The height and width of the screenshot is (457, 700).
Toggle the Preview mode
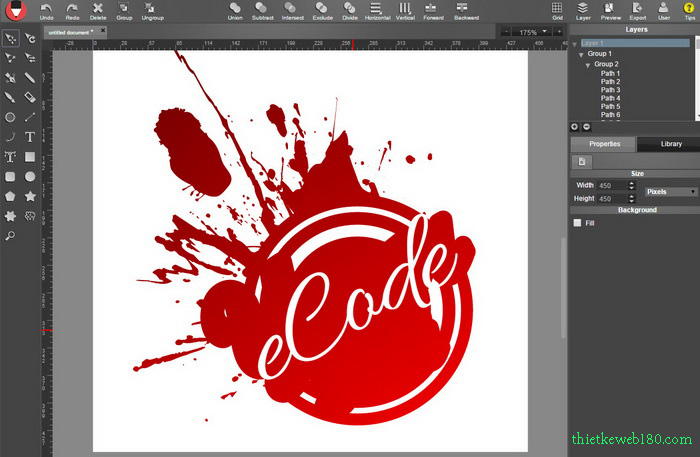(611, 9)
